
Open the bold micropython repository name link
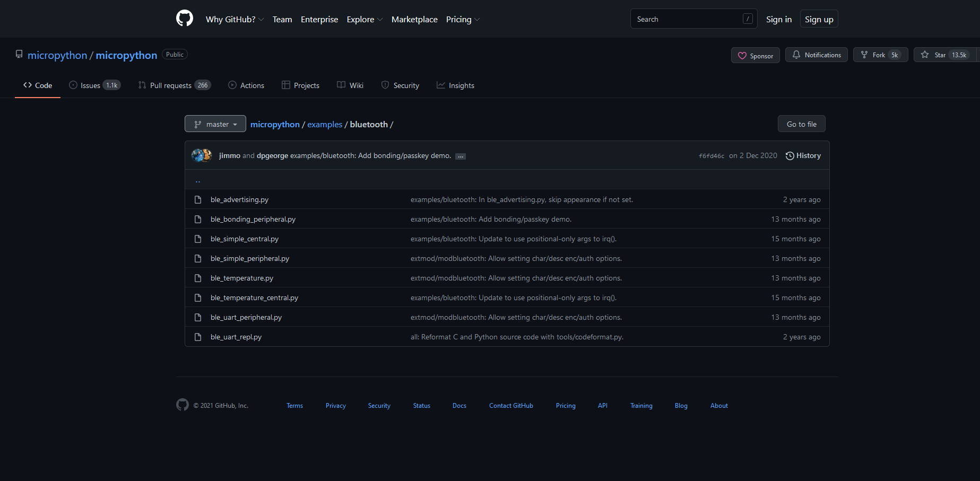click(126, 55)
